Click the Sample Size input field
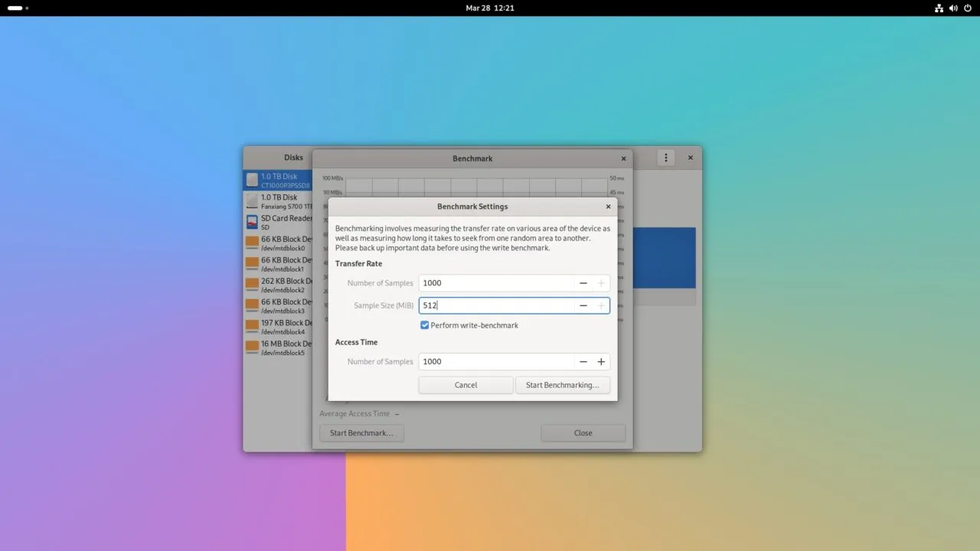This screenshot has height=551, width=980. click(496, 305)
